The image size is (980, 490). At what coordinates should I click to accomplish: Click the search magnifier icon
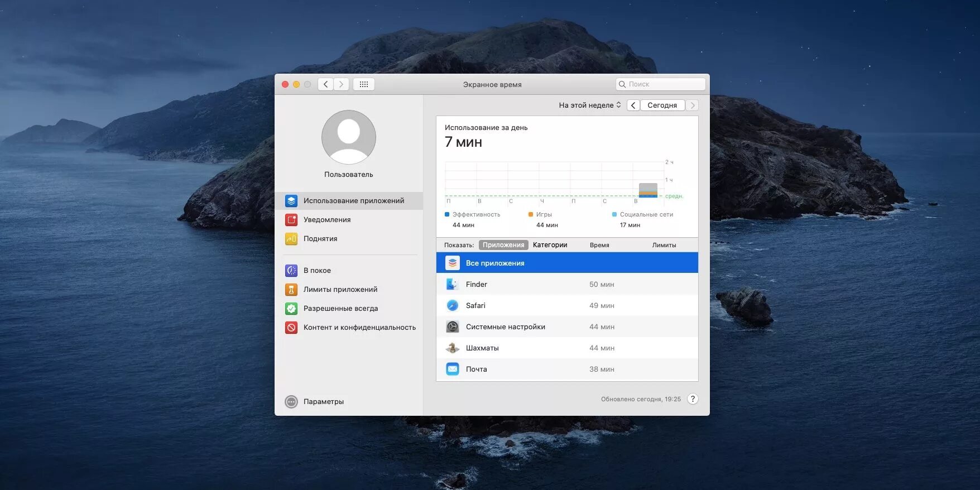click(x=622, y=84)
